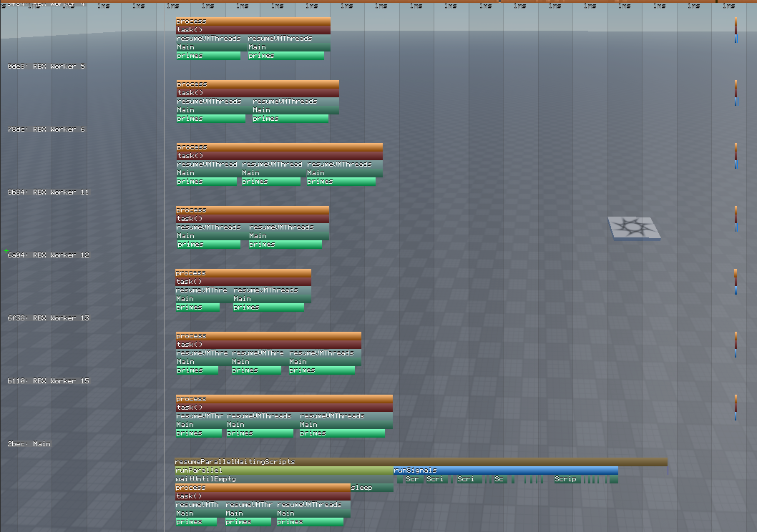Click third resumeVMThreads bar in RBX Worker 6 row
The height and width of the screenshot is (532, 757).
(x=345, y=164)
